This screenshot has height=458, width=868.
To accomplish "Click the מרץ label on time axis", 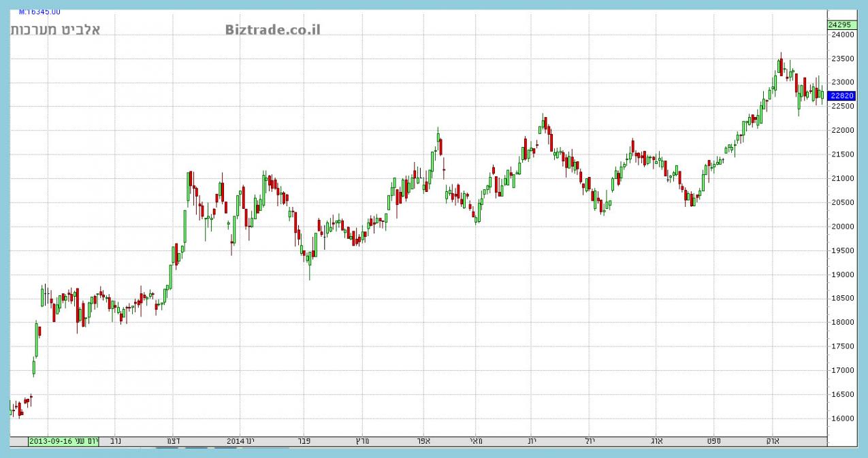I will (x=361, y=441).
